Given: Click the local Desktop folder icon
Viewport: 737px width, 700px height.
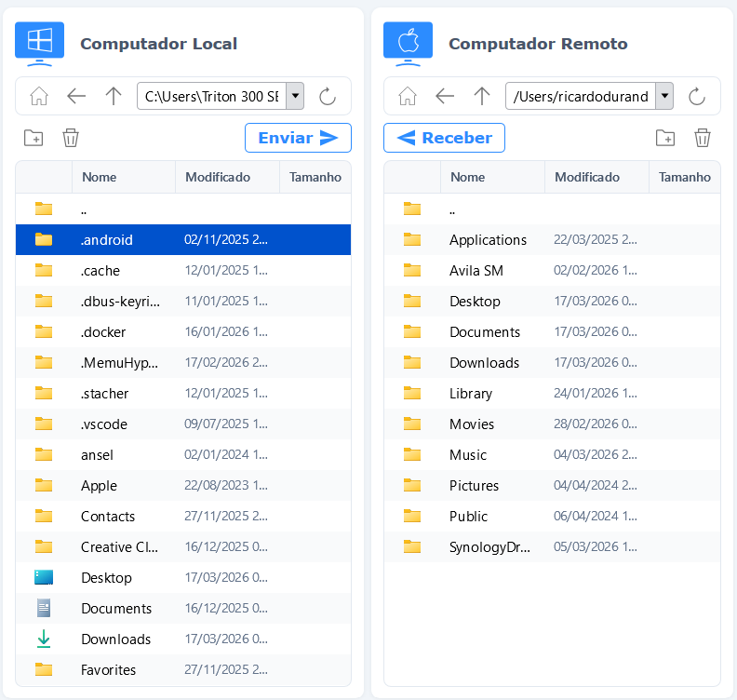Looking at the screenshot, I should (44, 577).
